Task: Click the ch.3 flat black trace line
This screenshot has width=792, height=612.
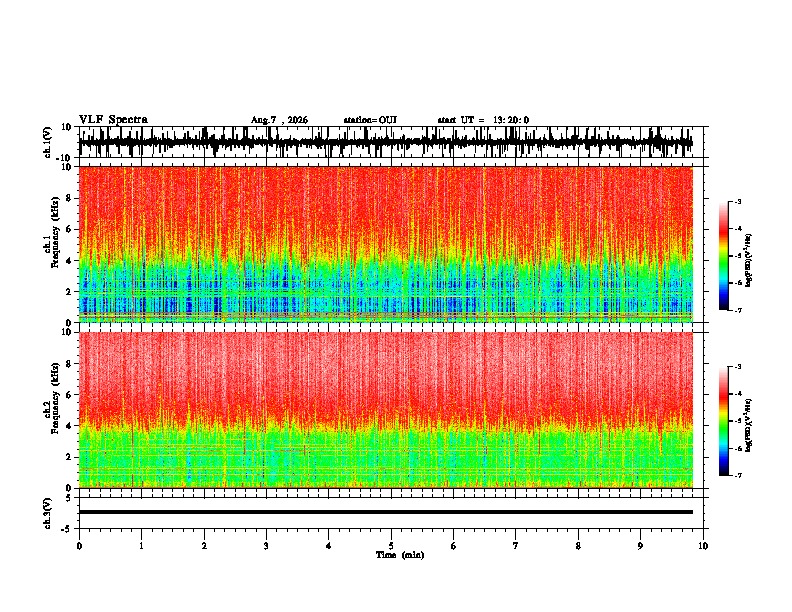Action: pyautogui.click(x=385, y=512)
